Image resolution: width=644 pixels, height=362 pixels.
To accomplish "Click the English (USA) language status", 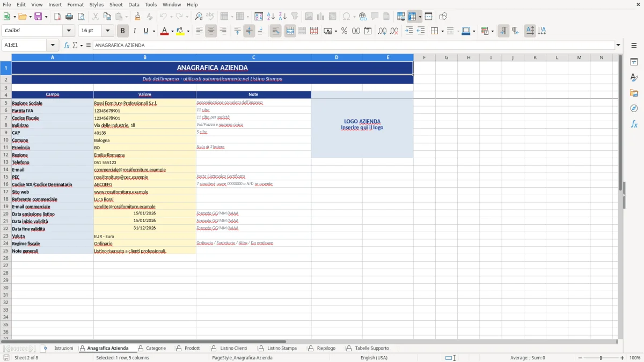I will (374, 358).
